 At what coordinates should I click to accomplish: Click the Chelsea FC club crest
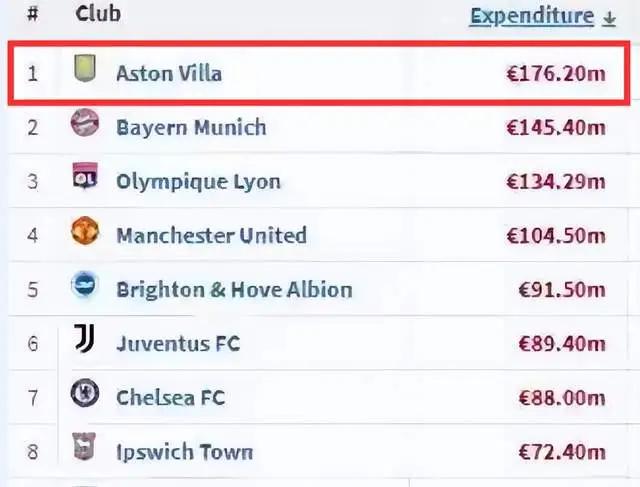point(85,393)
